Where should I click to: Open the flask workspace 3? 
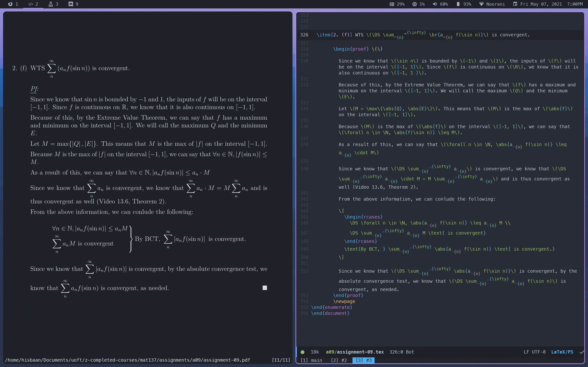click(x=51, y=4)
